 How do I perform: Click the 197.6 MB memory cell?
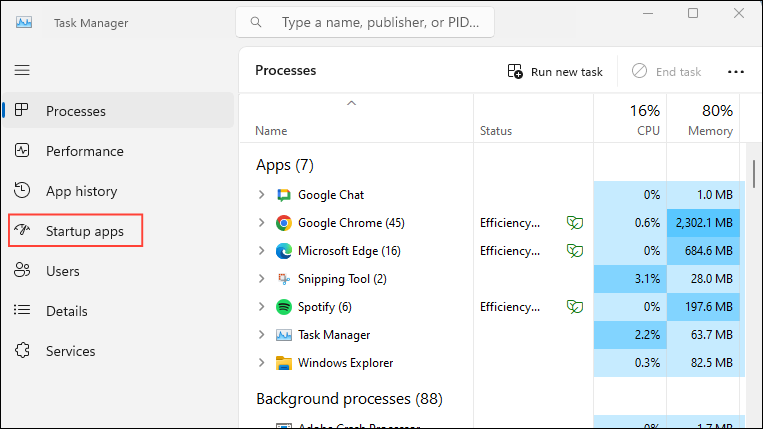click(703, 307)
